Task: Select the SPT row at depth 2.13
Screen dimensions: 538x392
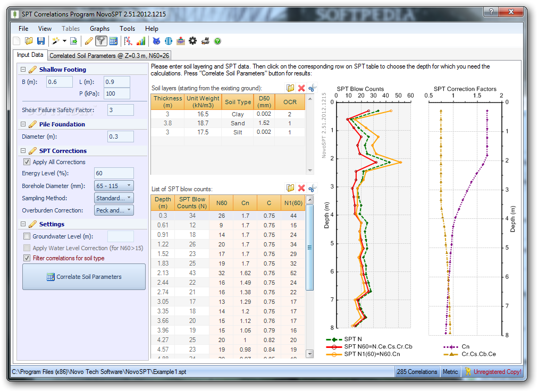Action: point(228,273)
